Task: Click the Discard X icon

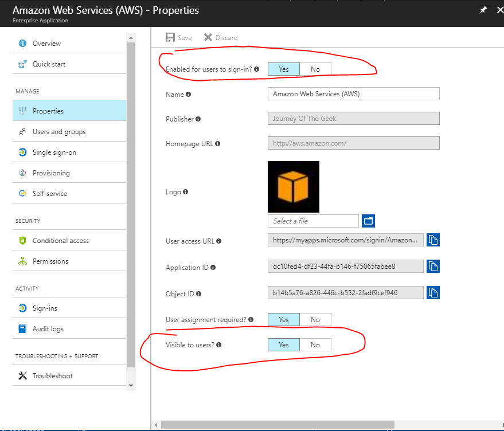Action: (x=208, y=38)
